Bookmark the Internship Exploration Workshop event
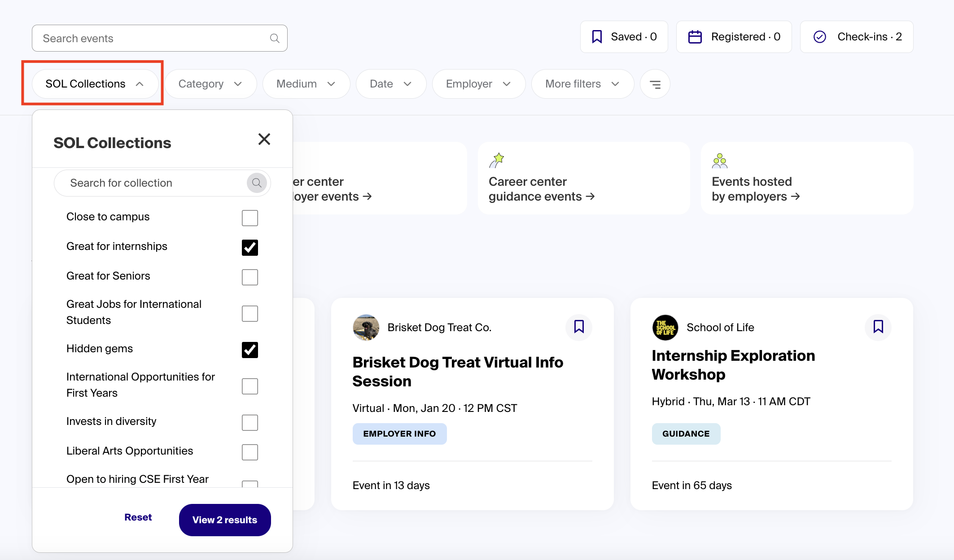 pyautogui.click(x=878, y=327)
